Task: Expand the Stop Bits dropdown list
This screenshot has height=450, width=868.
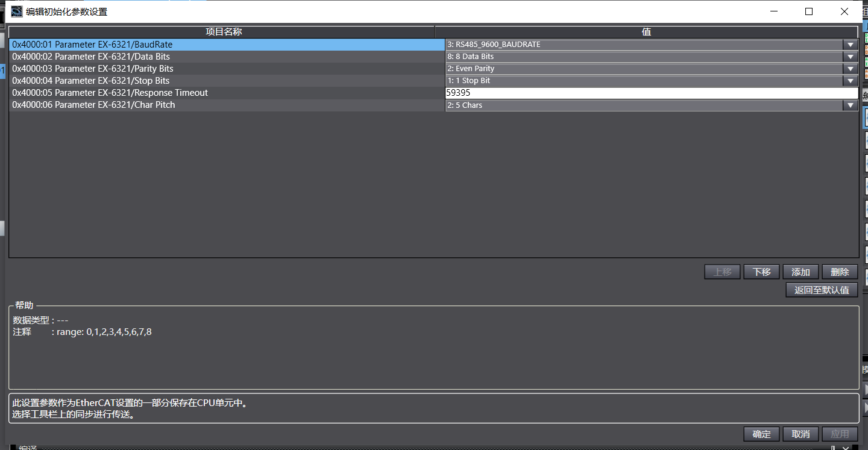Action: (850, 81)
